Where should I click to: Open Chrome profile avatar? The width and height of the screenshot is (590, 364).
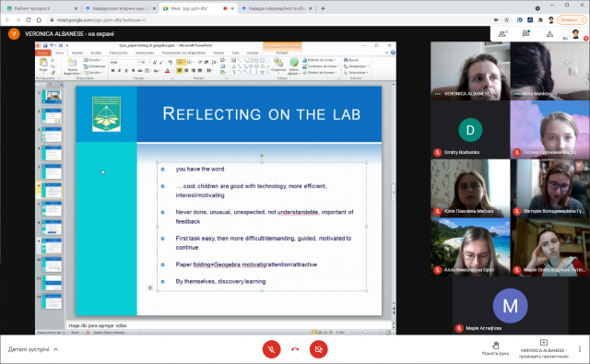pos(551,20)
